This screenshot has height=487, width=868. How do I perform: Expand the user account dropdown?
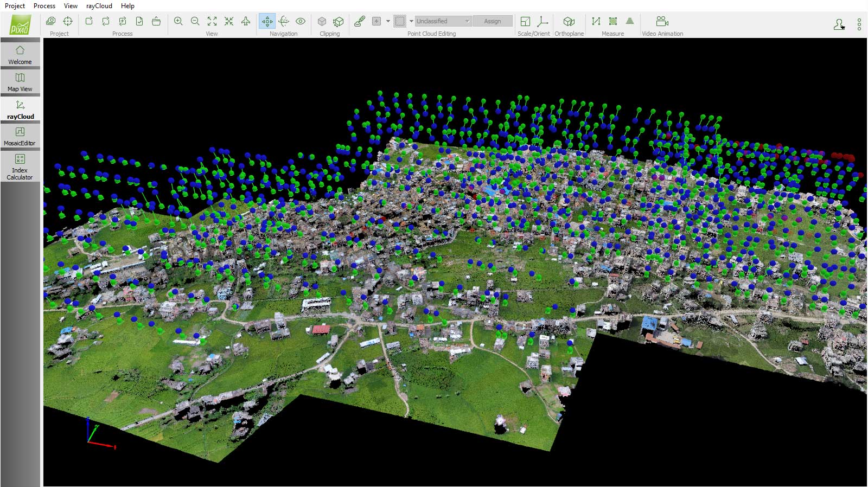pos(839,24)
